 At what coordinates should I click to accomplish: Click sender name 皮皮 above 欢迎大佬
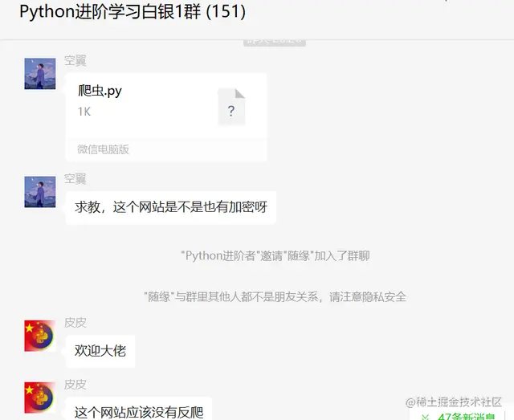coord(75,323)
